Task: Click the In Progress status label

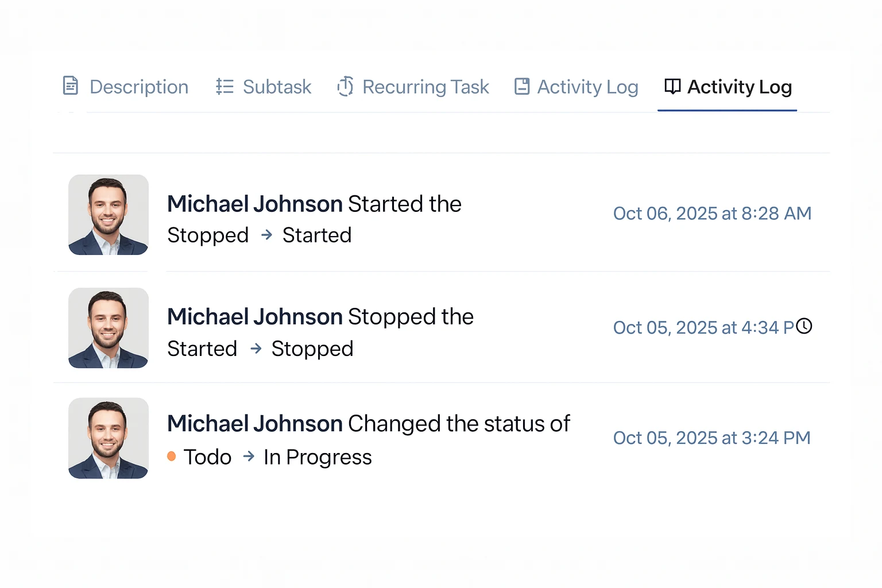Action: tap(318, 457)
